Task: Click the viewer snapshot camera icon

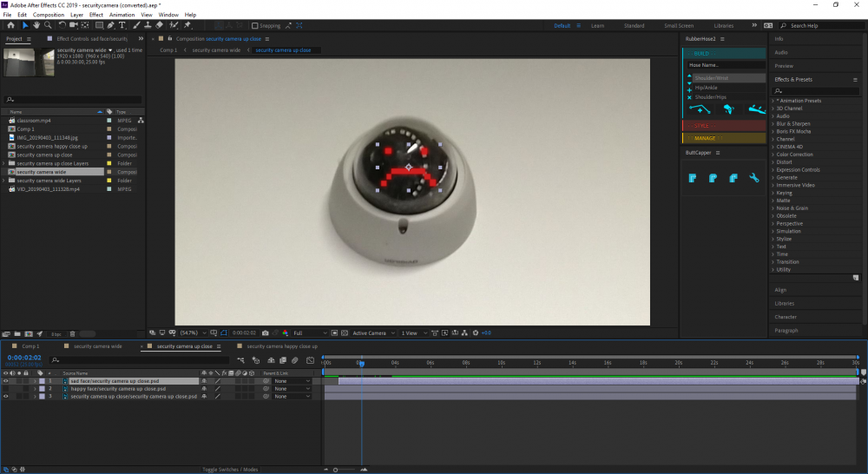Action: 265,333
